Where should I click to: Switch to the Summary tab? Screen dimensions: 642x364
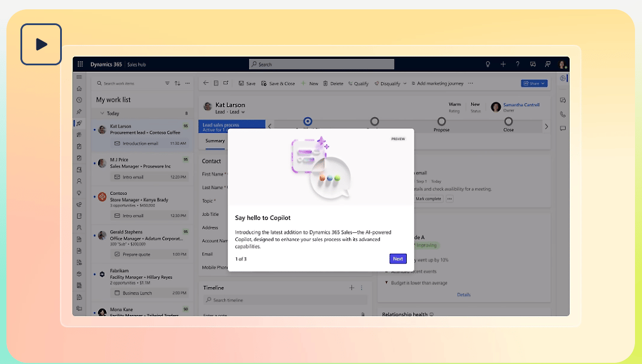pyautogui.click(x=215, y=141)
